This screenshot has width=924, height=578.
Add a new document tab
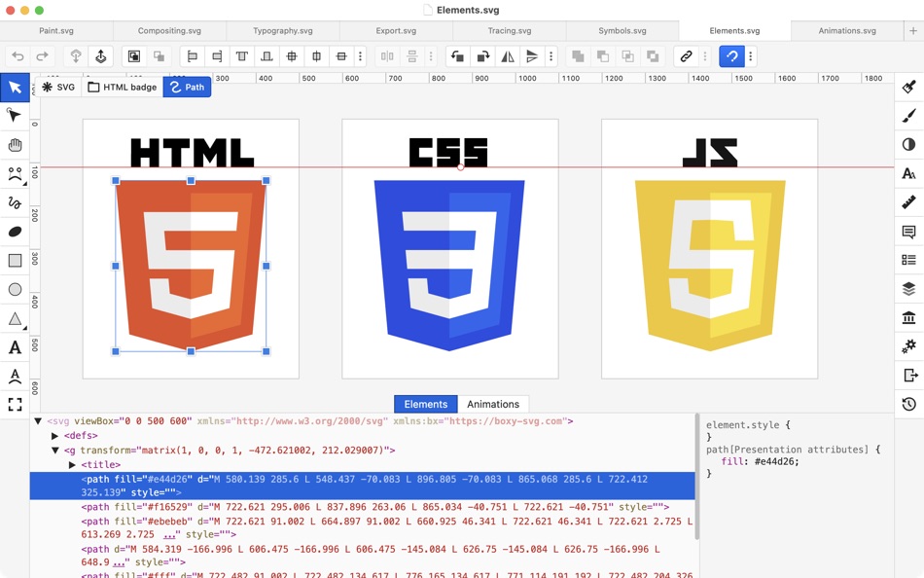(x=913, y=31)
